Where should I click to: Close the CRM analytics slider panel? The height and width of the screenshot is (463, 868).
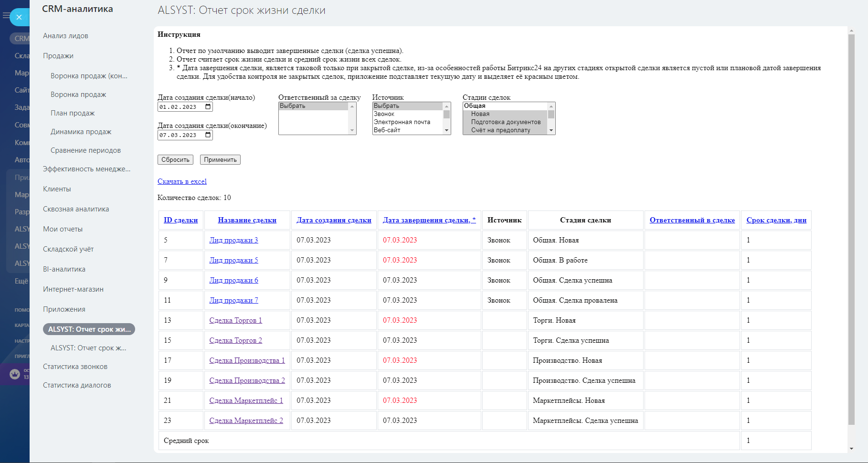point(19,17)
